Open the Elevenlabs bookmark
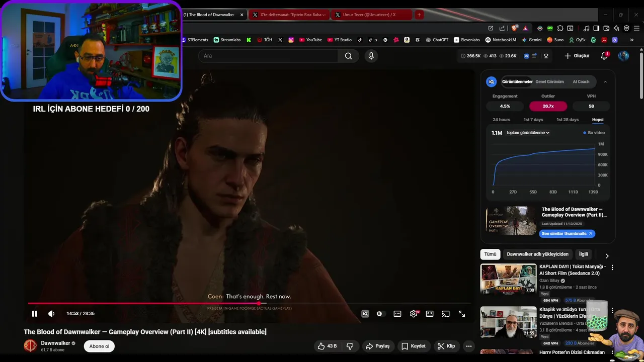 [466, 40]
